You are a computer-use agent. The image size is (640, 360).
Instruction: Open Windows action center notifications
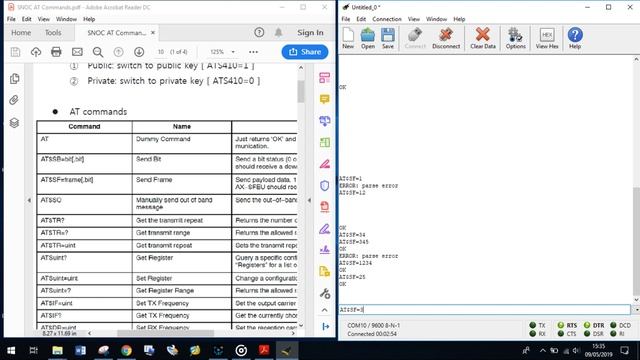(624, 350)
